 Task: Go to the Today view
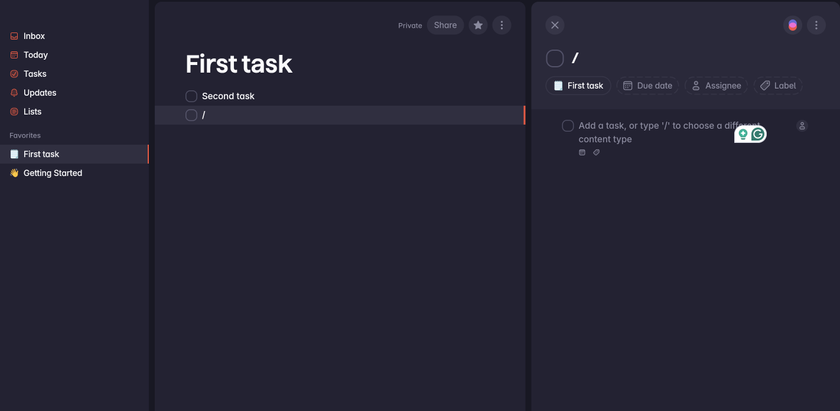click(x=35, y=55)
